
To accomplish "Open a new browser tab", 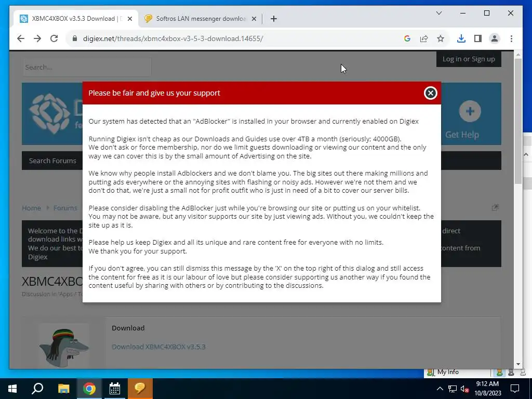I will [x=273, y=19].
